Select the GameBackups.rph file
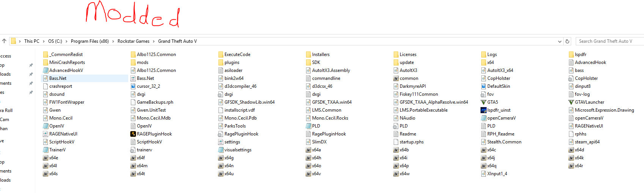 coord(152,102)
